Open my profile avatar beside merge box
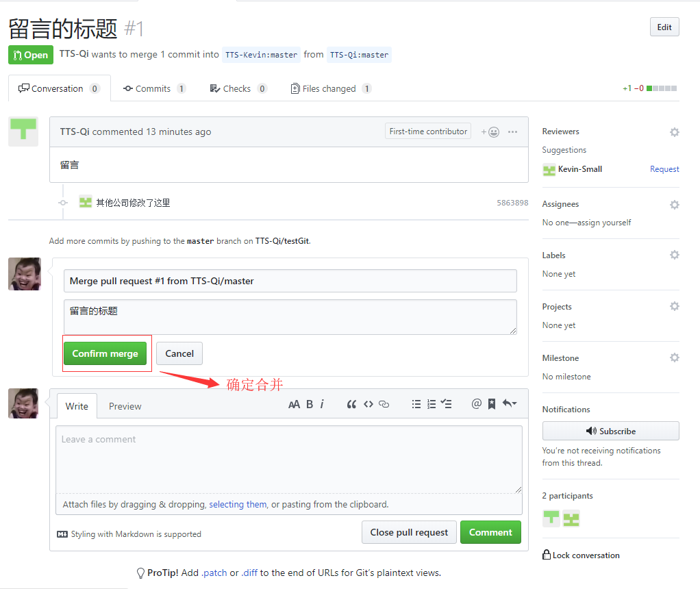The height and width of the screenshot is (589, 700). (25, 274)
